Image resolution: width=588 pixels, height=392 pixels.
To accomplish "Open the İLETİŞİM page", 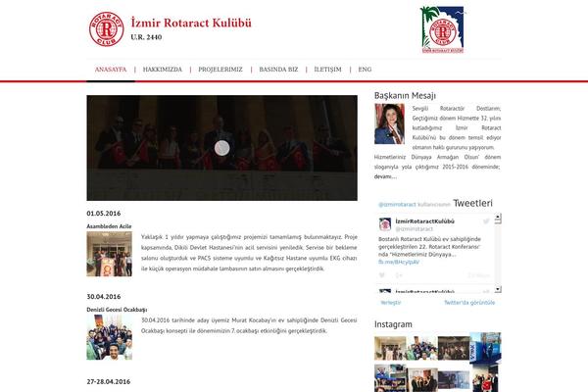I will [x=327, y=70].
